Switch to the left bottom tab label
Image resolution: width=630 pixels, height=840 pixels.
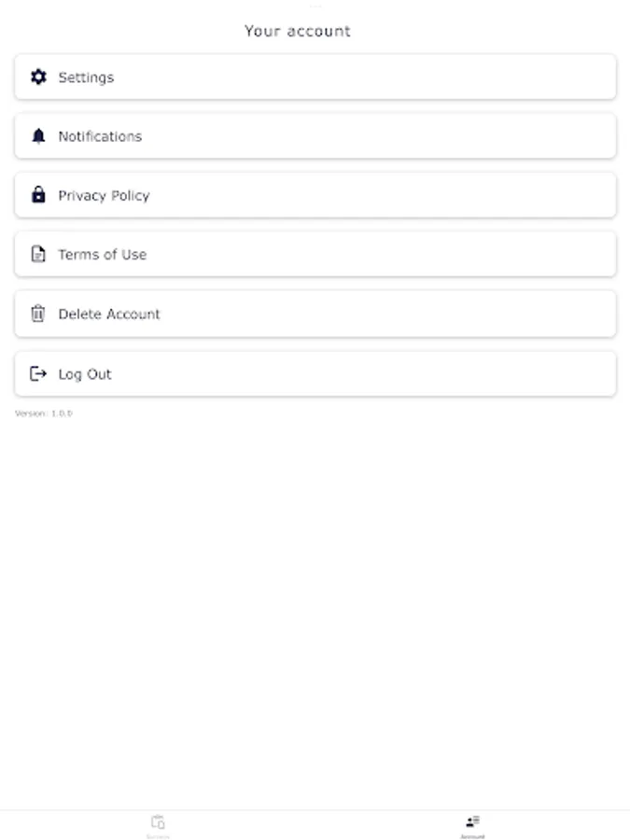(x=158, y=836)
